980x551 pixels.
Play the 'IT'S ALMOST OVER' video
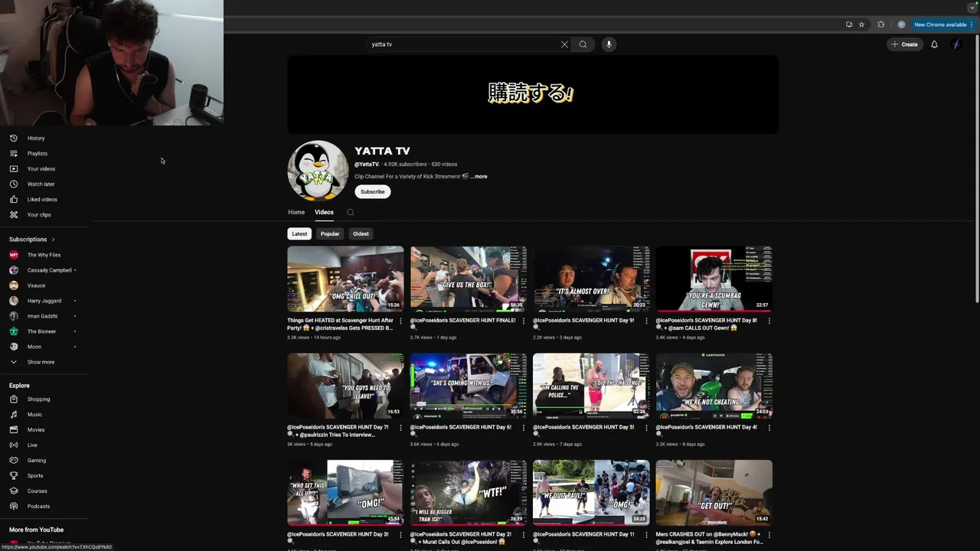tap(591, 279)
